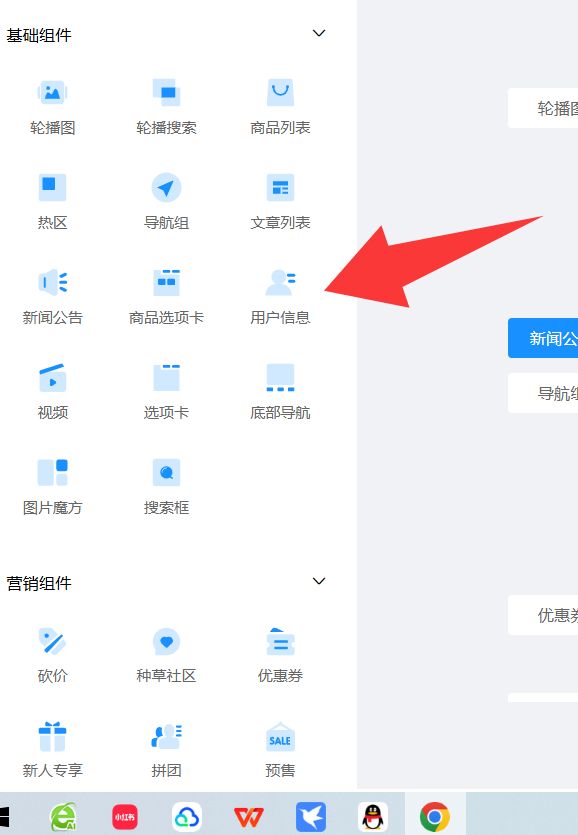Choose the 底部导航 component icon

point(280,378)
